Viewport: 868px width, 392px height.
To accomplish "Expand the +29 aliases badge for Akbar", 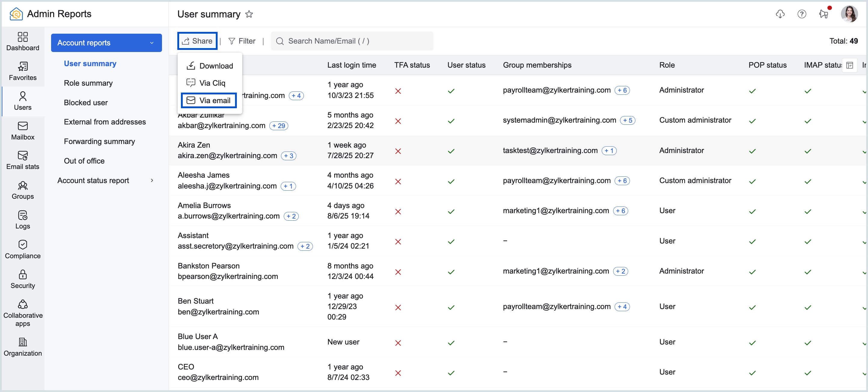I will (279, 126).
